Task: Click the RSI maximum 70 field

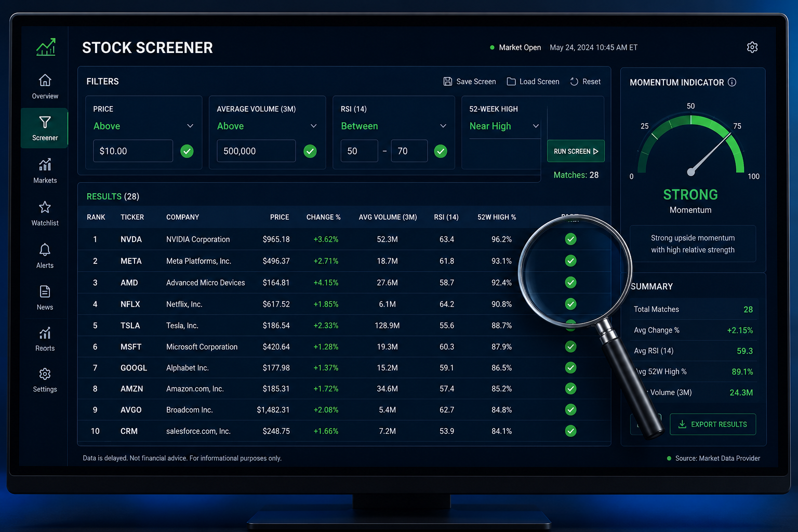Action: (409, 151)
